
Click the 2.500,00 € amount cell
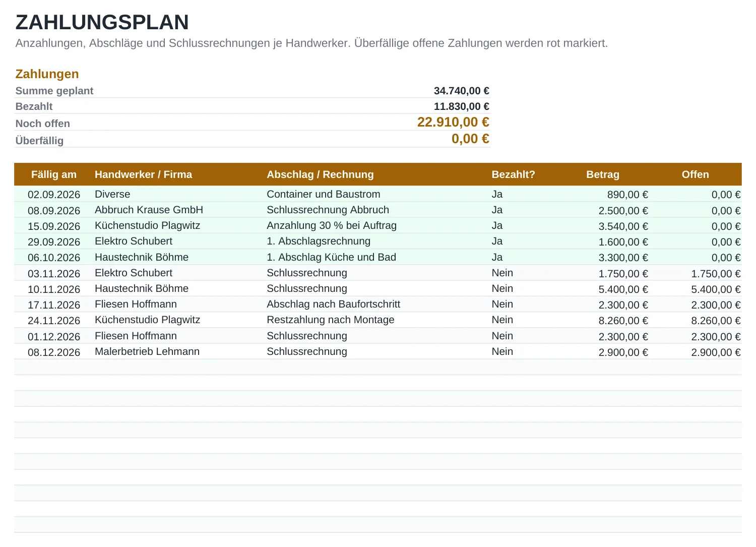pyautogui.click(x=623, y=211)
